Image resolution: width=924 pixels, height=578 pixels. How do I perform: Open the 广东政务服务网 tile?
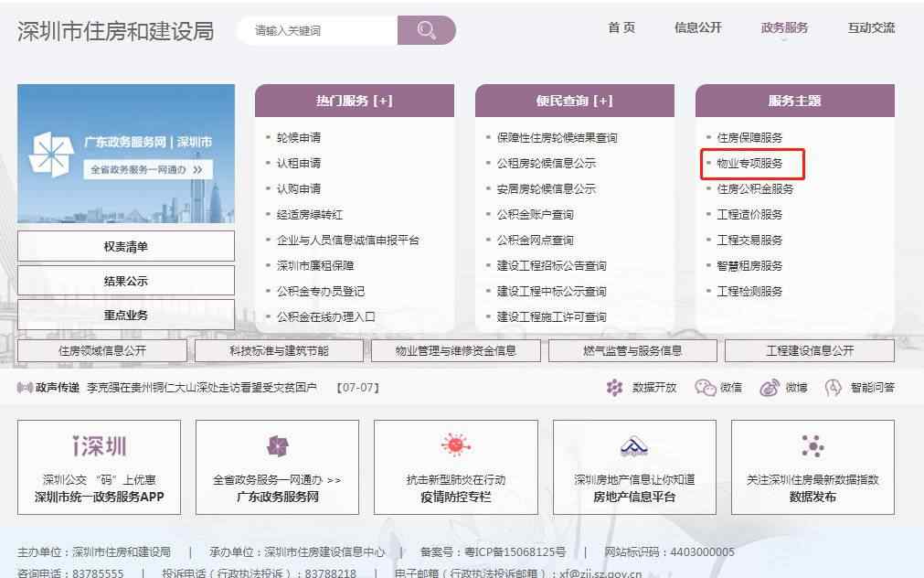coord(277,466)
